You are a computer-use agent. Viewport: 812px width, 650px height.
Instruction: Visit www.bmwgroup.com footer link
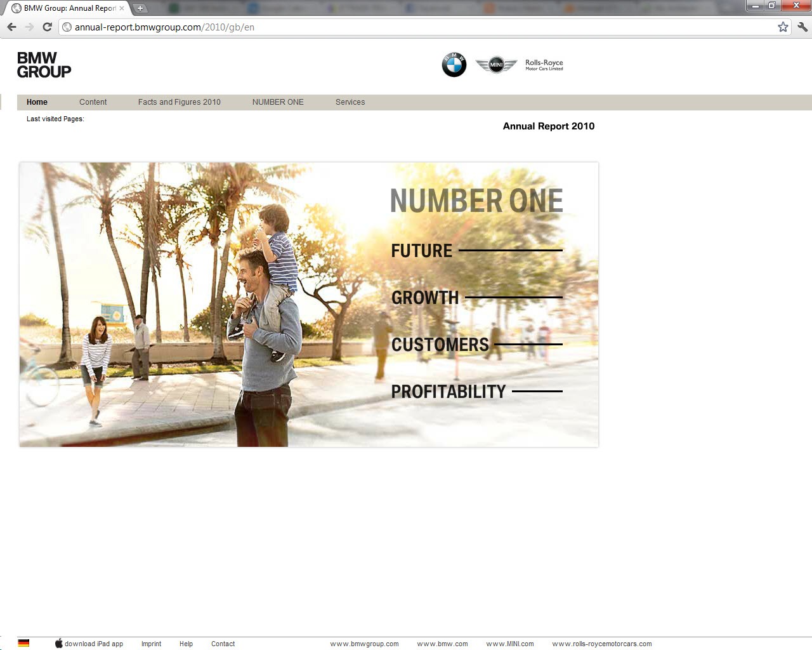364,644
